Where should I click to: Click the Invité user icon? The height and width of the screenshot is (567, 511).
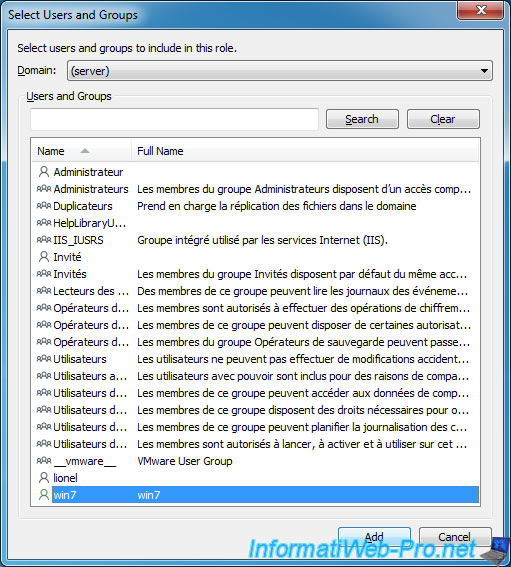click(x=44, y=257)
